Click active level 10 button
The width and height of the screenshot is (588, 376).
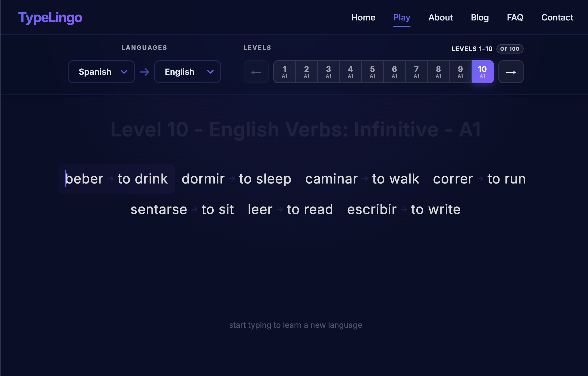[x=482, y=72]
